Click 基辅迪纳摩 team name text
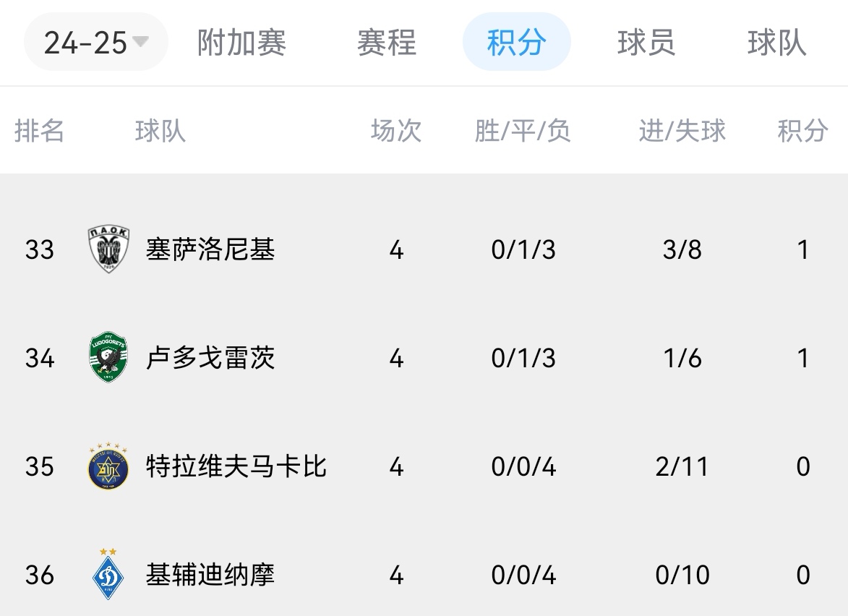 coord(210,576)
